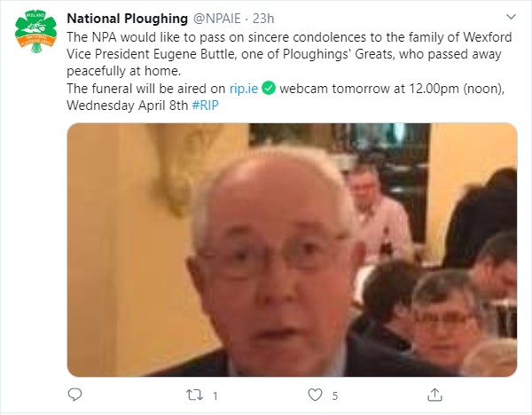
Task: Open the reply comment icon
Action: pos(74,395)
